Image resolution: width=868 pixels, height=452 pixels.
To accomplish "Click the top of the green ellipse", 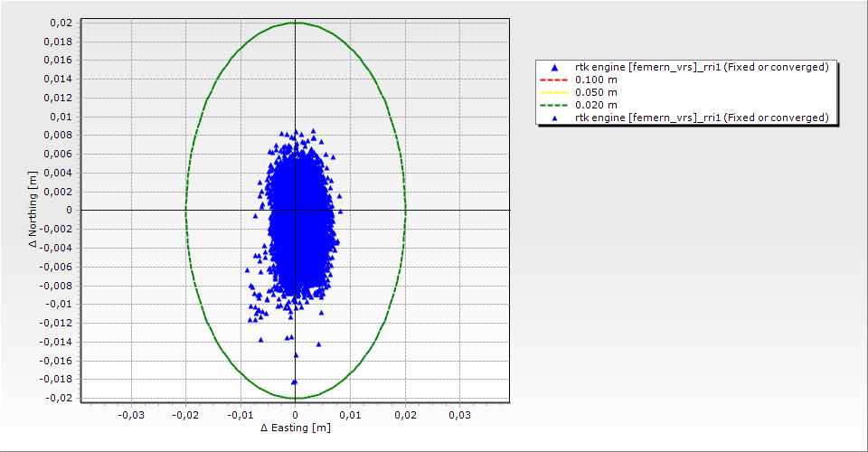I will [296, 23].
